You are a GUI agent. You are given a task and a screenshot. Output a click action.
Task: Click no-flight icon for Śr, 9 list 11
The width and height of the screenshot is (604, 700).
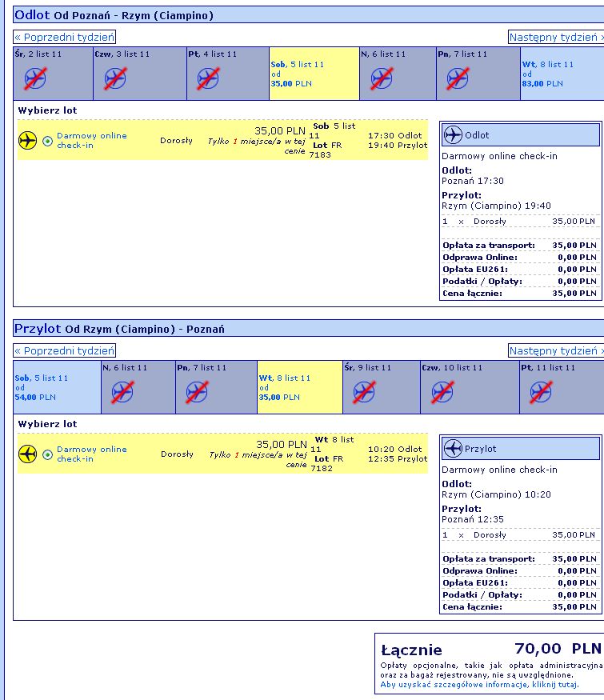tap(364, 392)
